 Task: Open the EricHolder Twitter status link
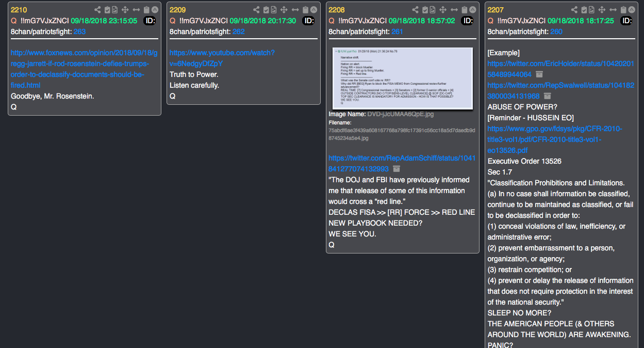[561, 69]
